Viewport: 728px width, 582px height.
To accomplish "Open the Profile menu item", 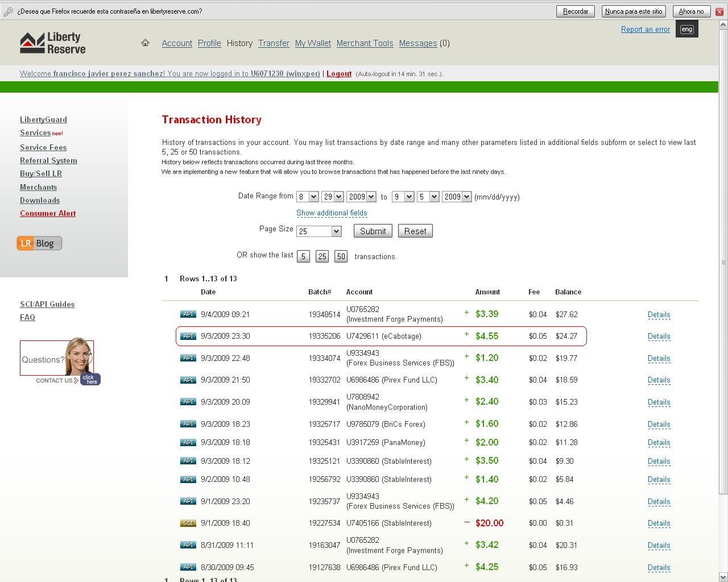I will click(x=209, y=43).
